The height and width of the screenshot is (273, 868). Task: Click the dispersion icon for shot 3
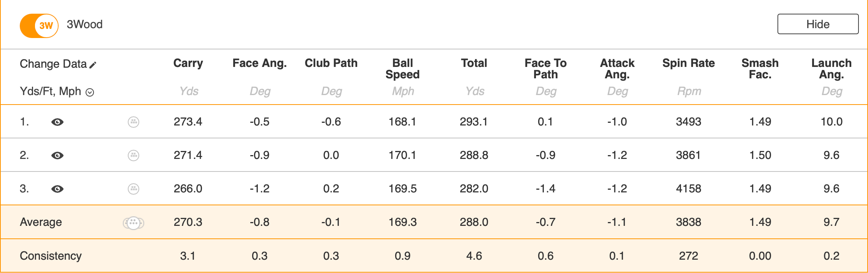pos(134,189)
